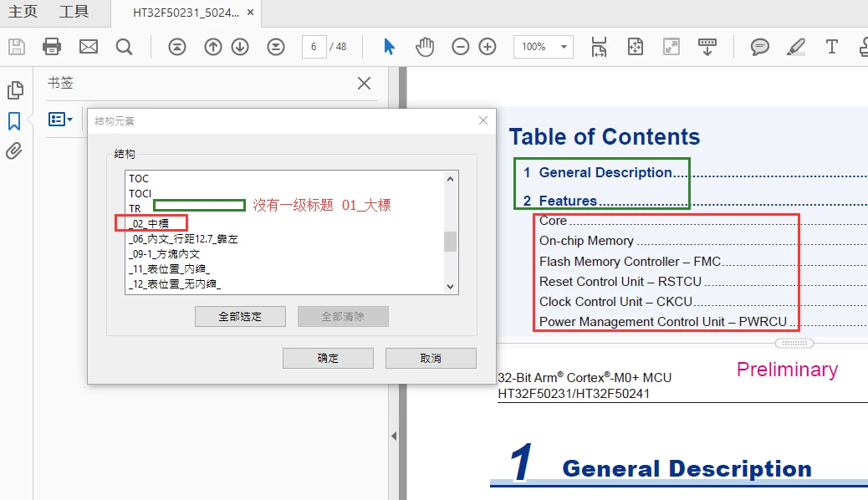Click the 全部清除 button
This screenshot has height=500, width=868.
coord(343,316)
